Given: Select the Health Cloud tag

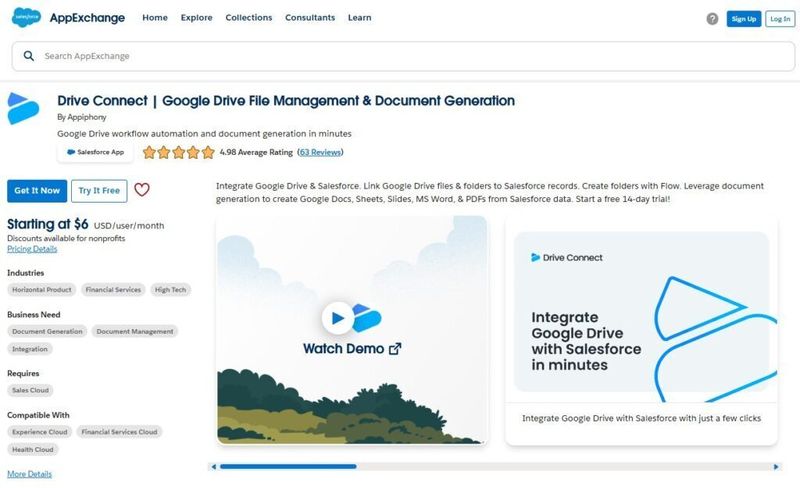Looking at the screenshot, I should click(33, 450).
